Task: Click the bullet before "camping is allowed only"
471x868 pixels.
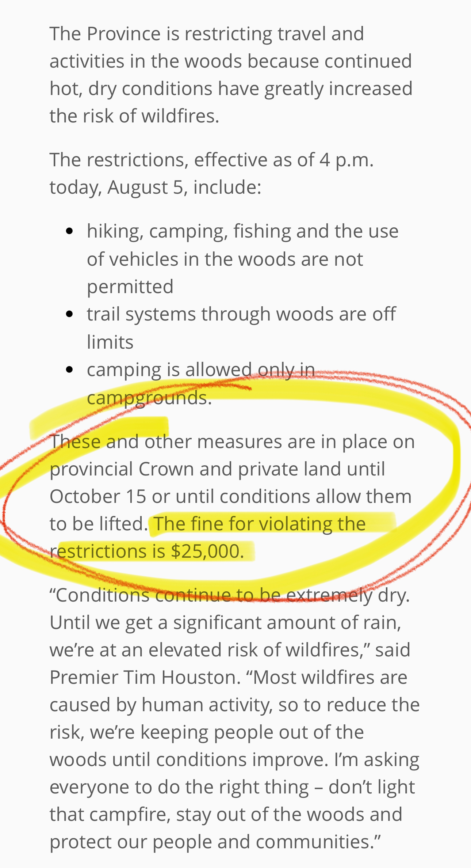Action: (70, 369)
